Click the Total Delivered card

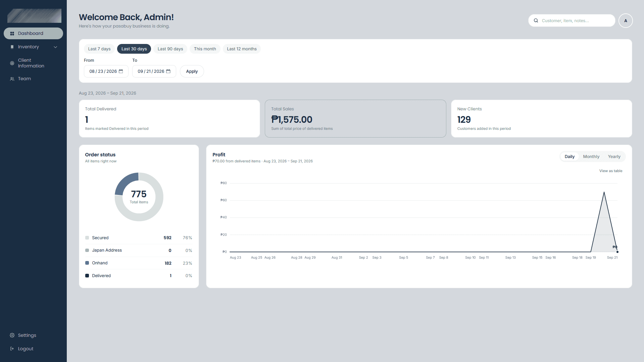(169, 118)
